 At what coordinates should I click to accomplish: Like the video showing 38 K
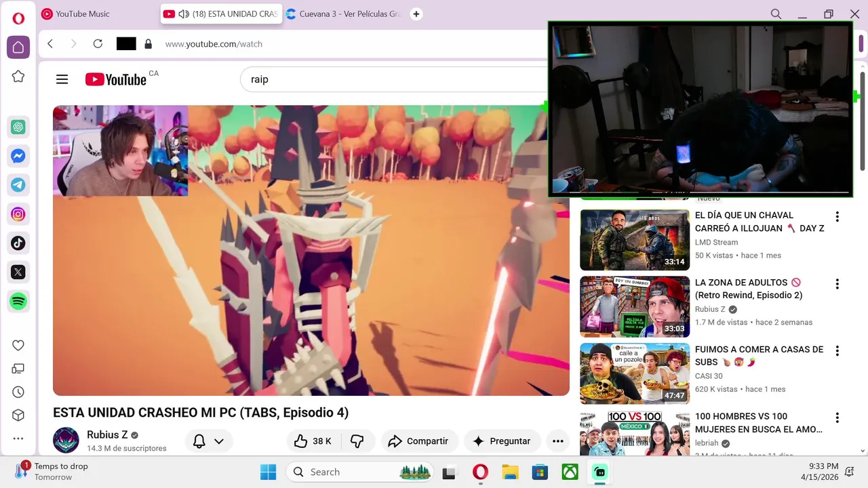coord(314,441)
